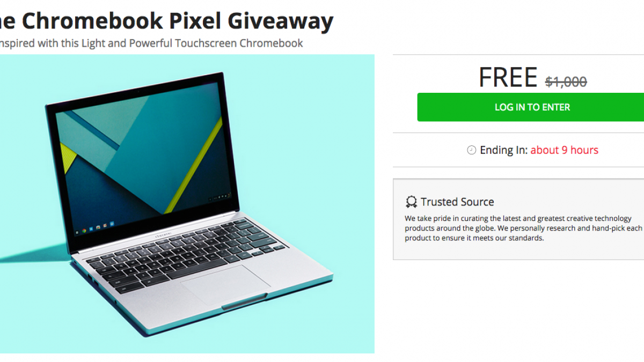Click the Chrome icon on the pictured laptop's shelf

click(x=83, y=232)
